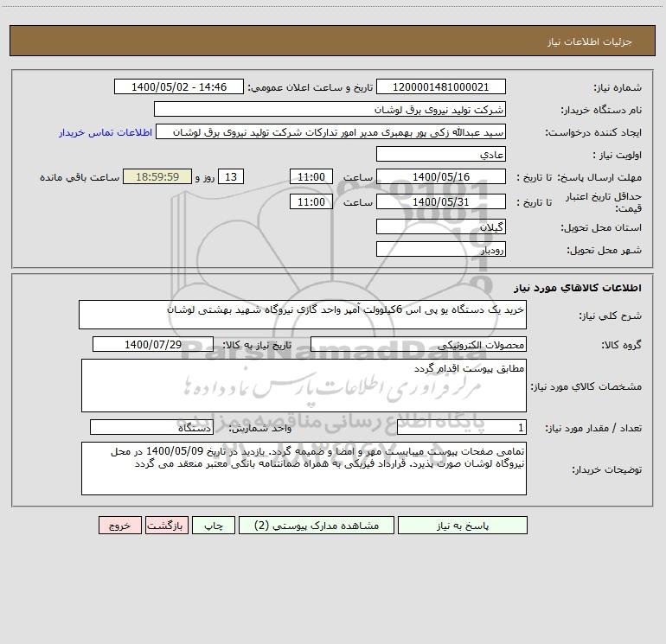Click the label شرح کلی نیاز:
Viewport: 666px width, 644px height.
[x=611, y=316]
